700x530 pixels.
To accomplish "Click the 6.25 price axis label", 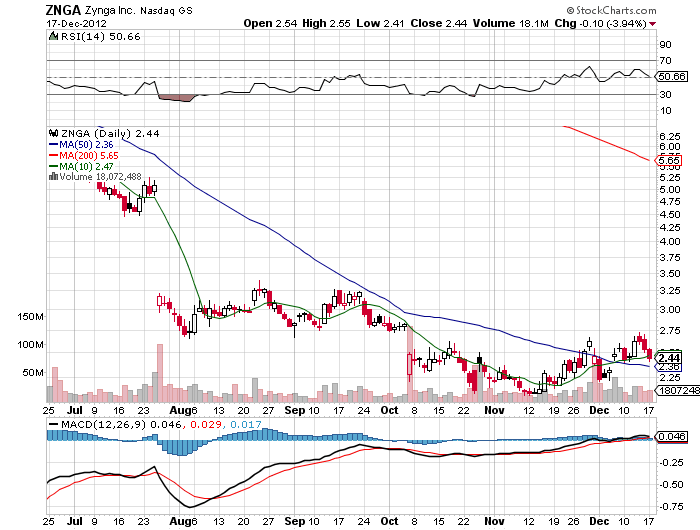I will coord(670,136).
